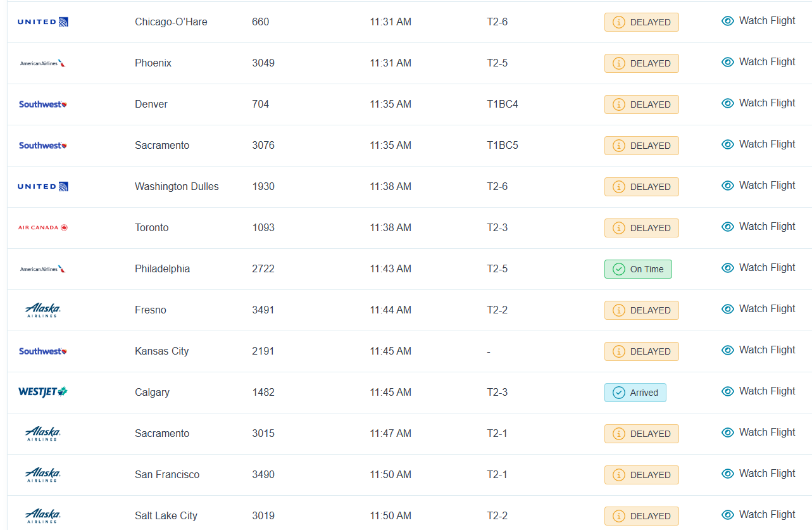Click Southwest logo on Kansas City row

click(x=43, y=351)
